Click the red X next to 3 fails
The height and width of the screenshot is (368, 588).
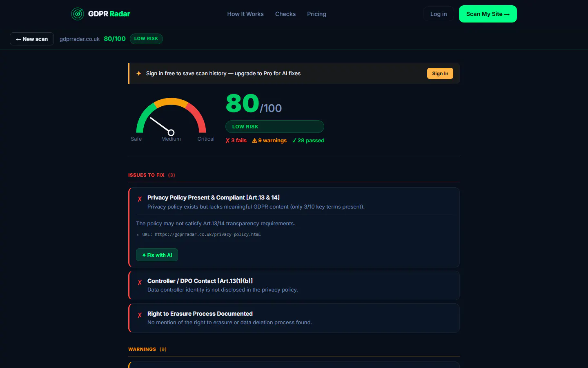click(227, 141)
